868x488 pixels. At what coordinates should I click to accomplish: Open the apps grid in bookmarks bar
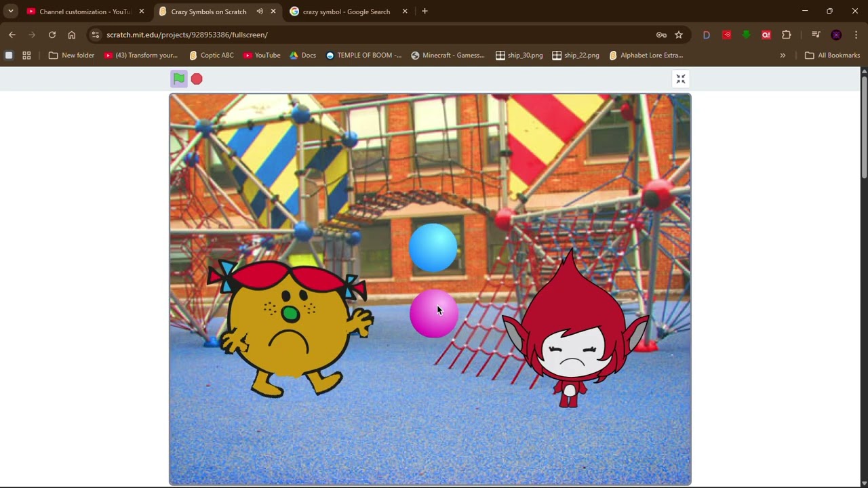tap(26, 56)
